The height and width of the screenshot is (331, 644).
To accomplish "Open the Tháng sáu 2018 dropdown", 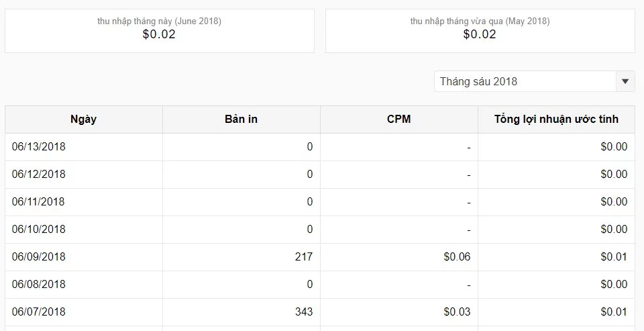I will point(525,82).
